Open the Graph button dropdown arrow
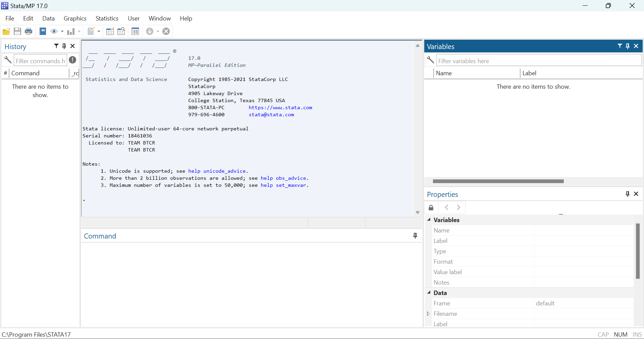 79,31
